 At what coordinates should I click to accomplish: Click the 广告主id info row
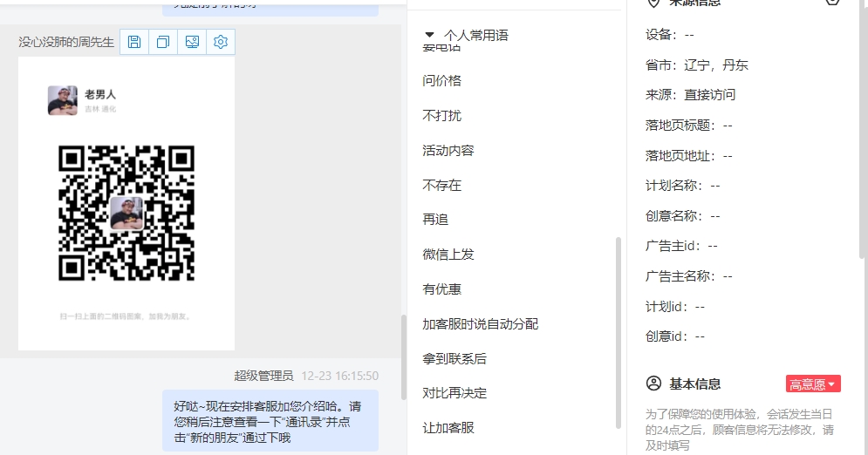click(681, 246)
